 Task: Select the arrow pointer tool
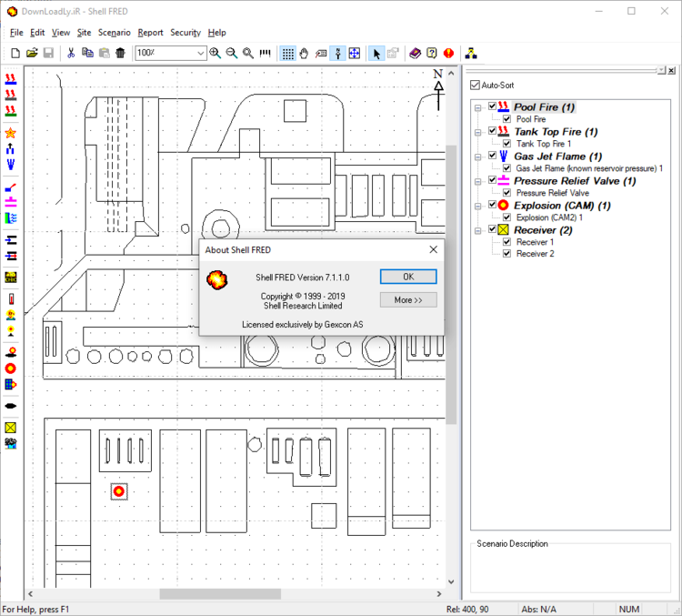pos(376,54)
